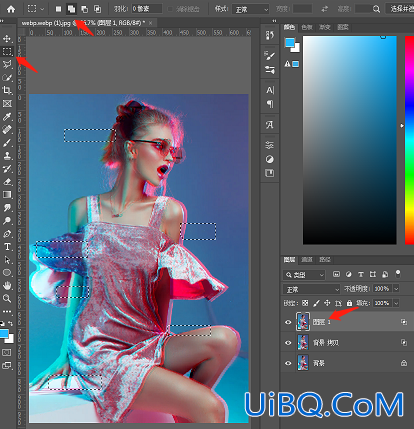This screenshot has height=429, width=414.
Task: Click the feather value input field
Action: tap(147, 9)
